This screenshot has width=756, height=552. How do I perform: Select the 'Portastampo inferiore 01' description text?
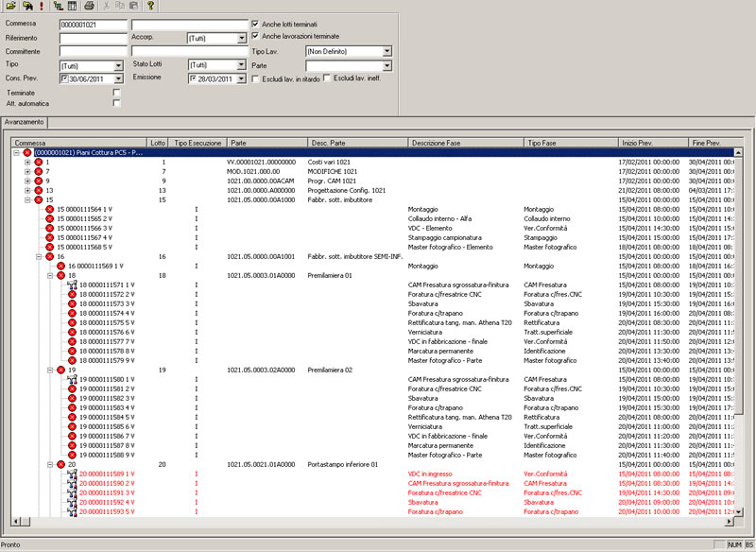[x=343, y=465]
